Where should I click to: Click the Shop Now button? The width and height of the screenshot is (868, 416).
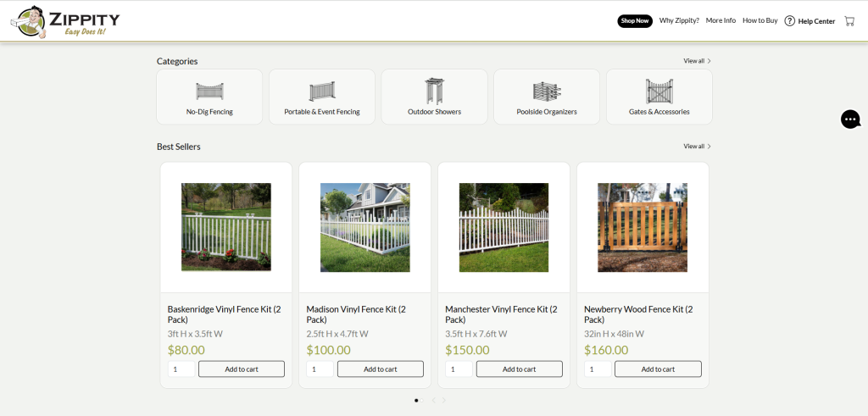635,21
